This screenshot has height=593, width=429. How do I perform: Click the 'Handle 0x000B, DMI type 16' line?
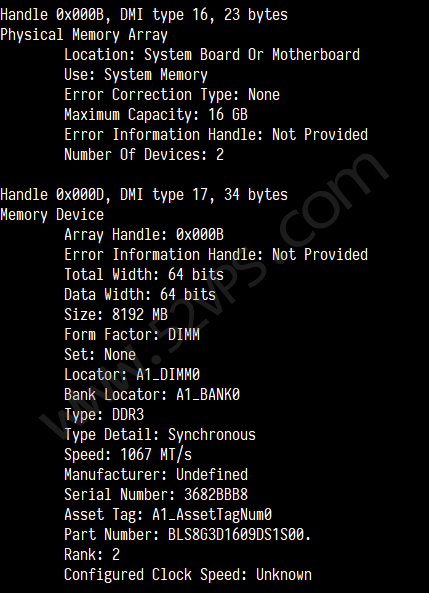(144, 15)
